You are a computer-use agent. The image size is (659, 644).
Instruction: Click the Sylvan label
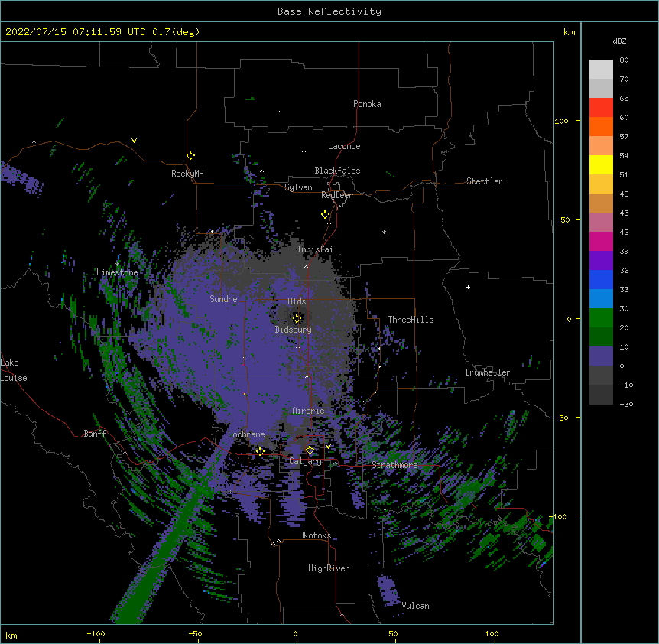pos(298,187)
